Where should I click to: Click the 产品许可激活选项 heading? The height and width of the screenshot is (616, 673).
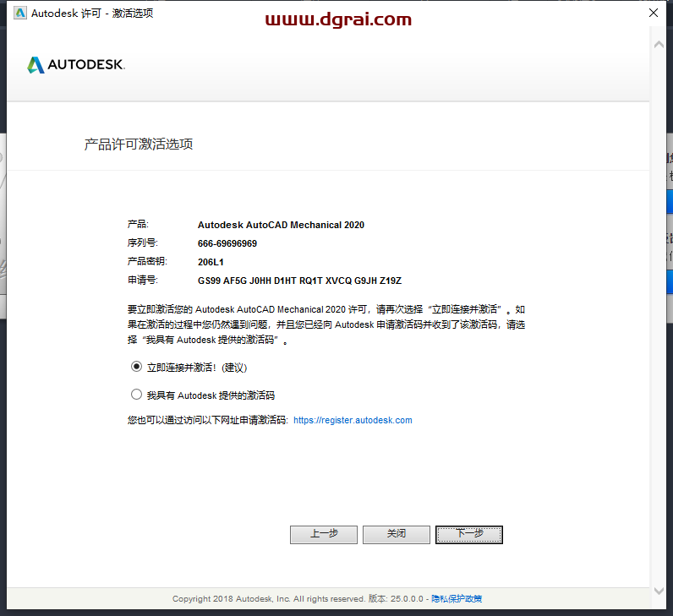coord(138,144)
